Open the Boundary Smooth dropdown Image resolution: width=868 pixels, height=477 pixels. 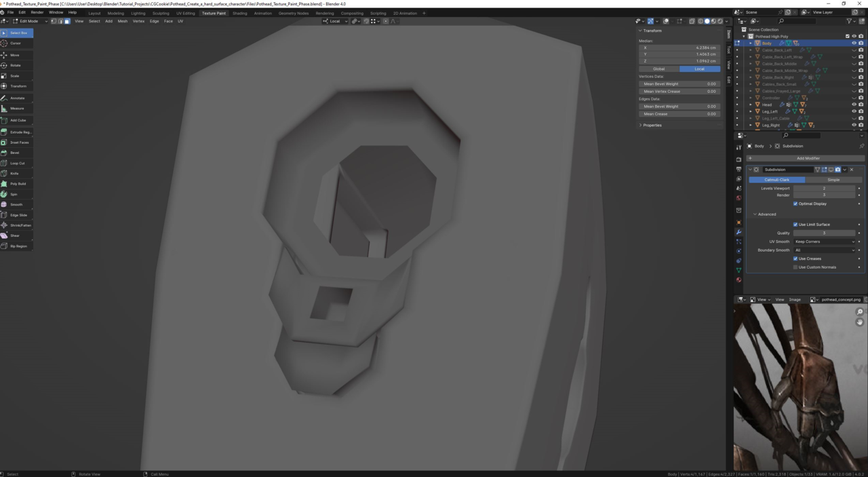tap(825, 250)
